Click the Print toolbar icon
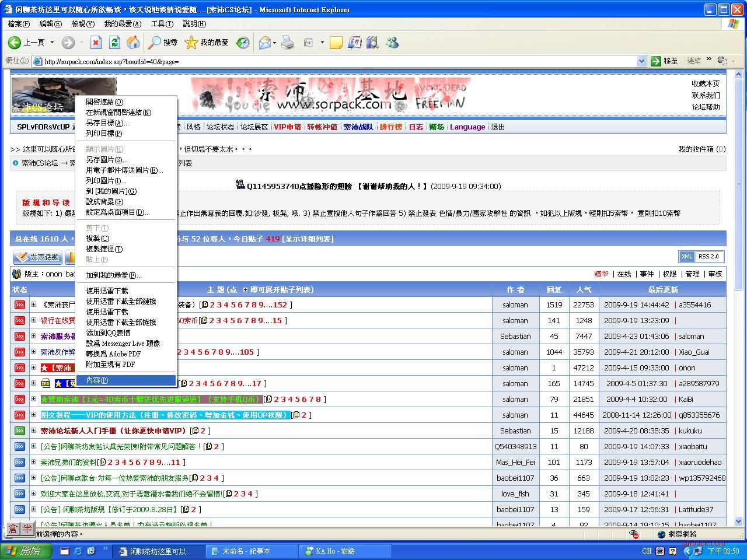The image size is (747, 560). 288,43
